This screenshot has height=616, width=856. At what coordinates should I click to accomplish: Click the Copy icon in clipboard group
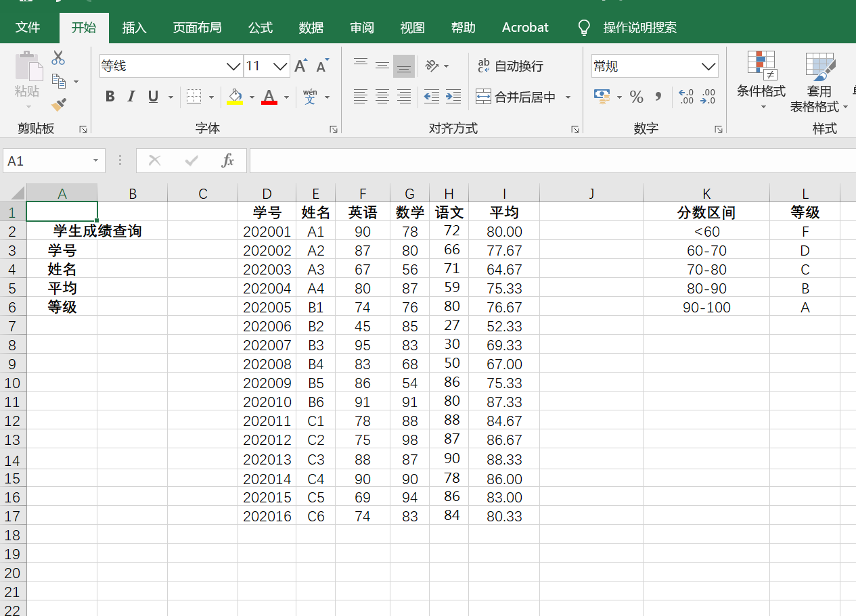(x=59, y=82)
